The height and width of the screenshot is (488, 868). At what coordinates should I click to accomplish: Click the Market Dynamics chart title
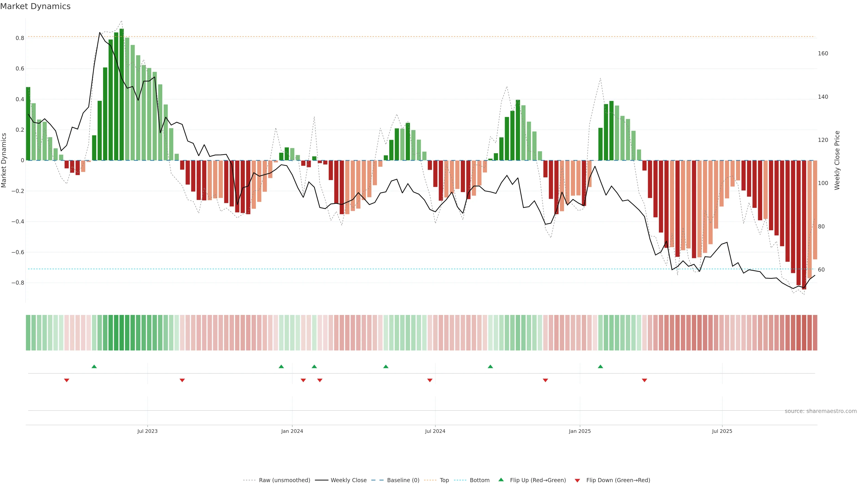click(35, 6)
